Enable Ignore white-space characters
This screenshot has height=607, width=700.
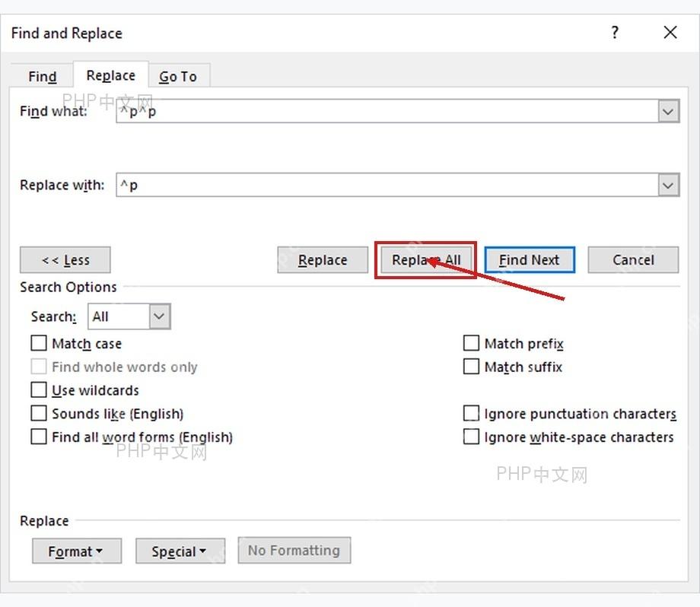click(472, 437)
